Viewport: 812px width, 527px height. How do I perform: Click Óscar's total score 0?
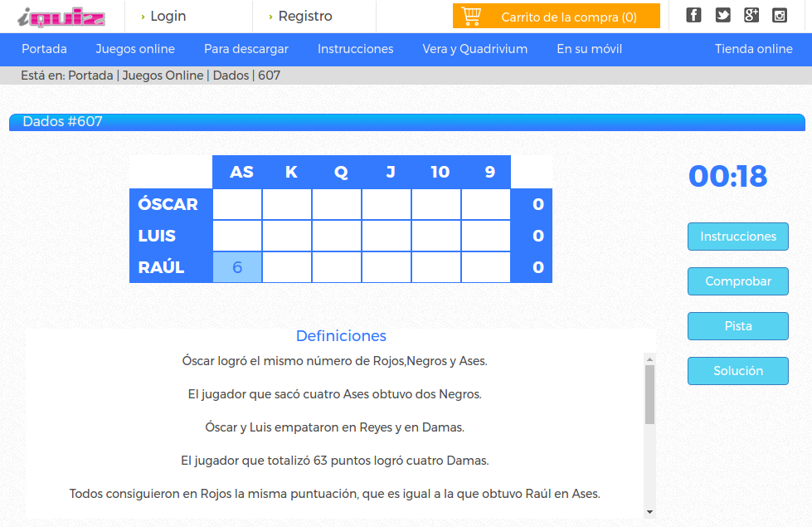click(538, 204)
